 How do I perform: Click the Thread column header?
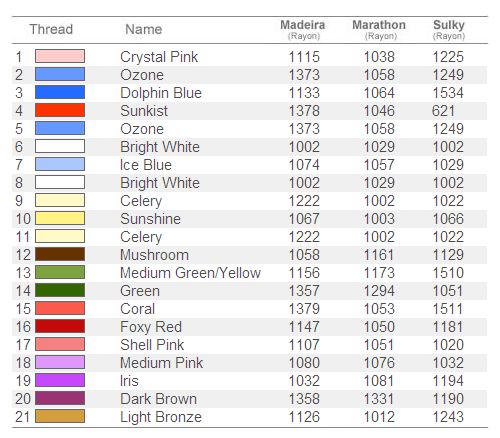pyautogui.click(x=51, y=29)
